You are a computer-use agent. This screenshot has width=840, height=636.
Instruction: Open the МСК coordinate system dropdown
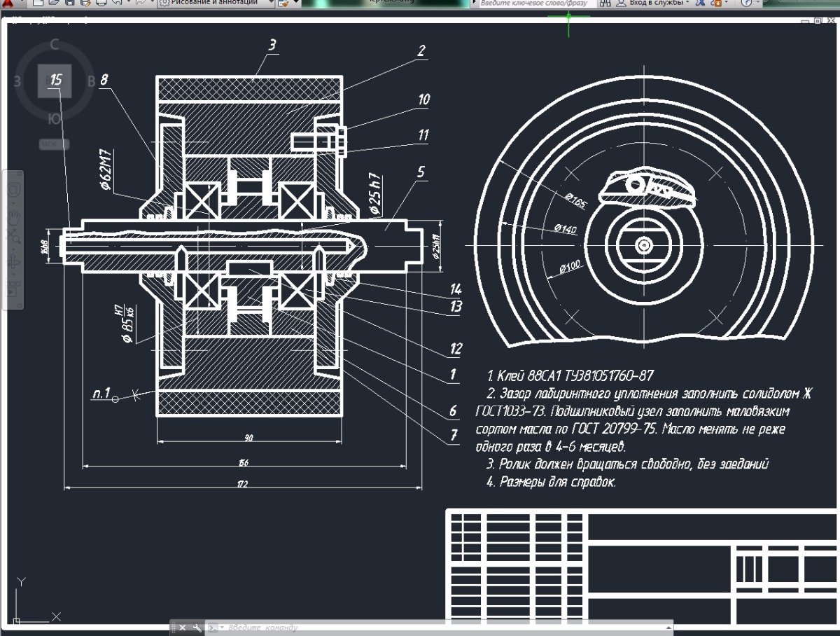click(x=55, y=144)
